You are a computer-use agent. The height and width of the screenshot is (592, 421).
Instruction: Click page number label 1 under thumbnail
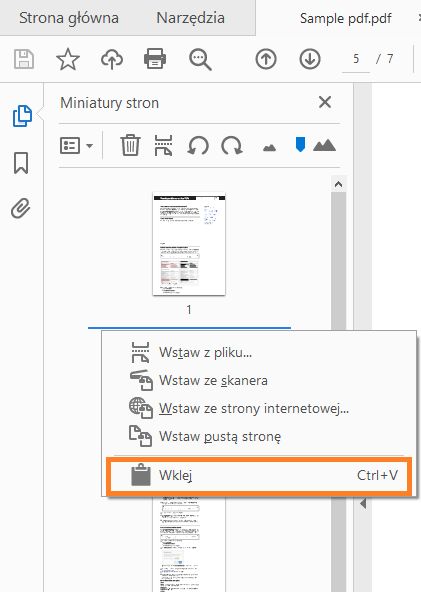(x=189, y=310)
